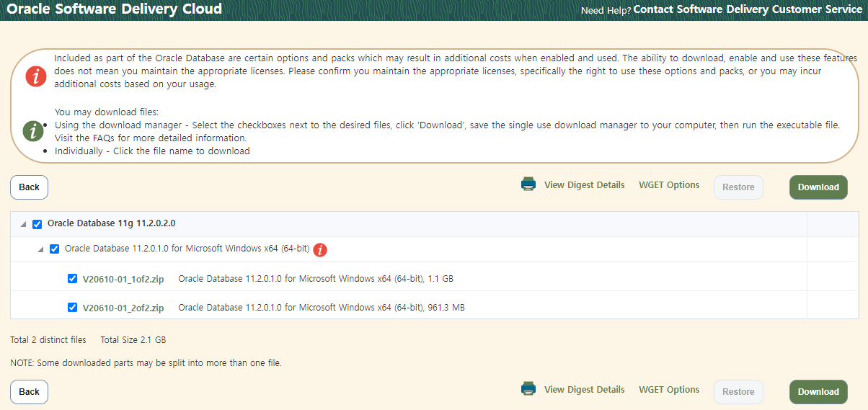Uncheck the V20610-01_2of2.zip checkbox
This screenshot has height=410, width=868.
[x=72, y=307]
